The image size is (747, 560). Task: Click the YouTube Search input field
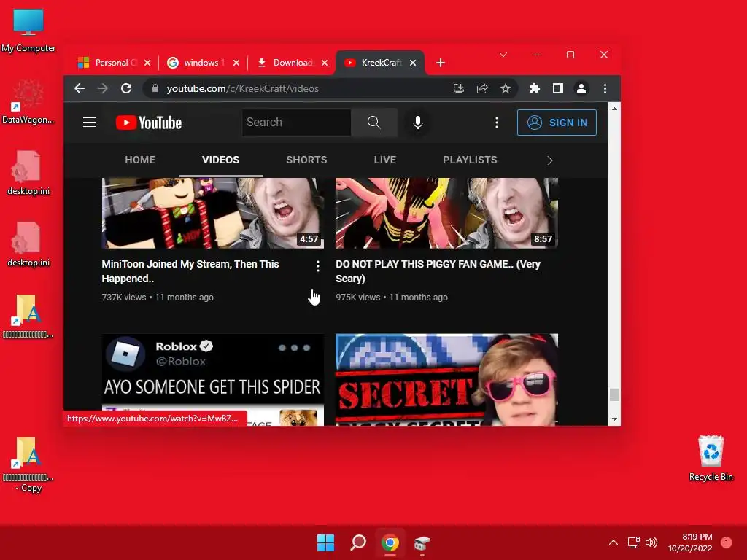tap(297, 122)
